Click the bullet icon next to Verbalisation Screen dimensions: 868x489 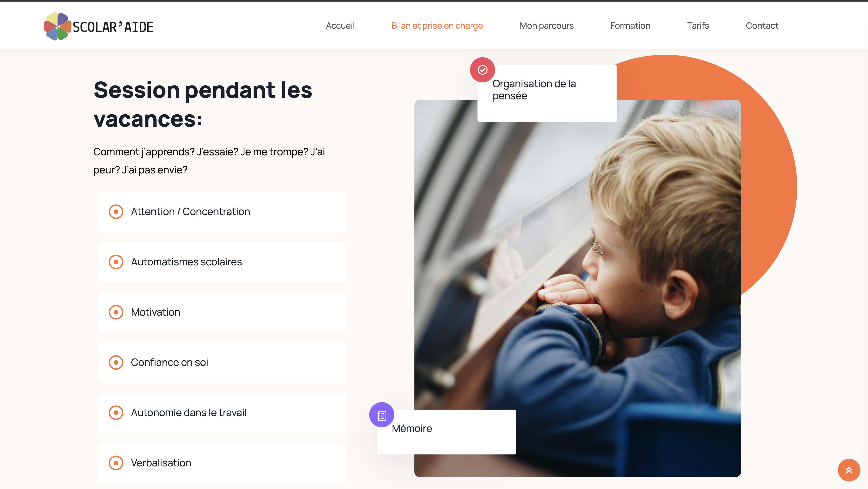coord(116,463)
